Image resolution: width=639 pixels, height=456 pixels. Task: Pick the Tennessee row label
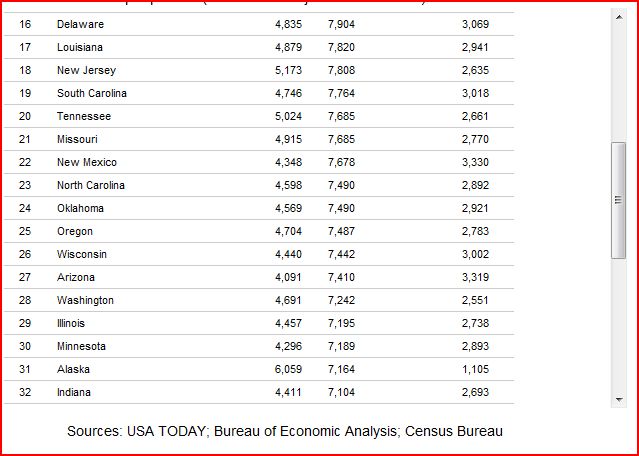tap(84, 116)
